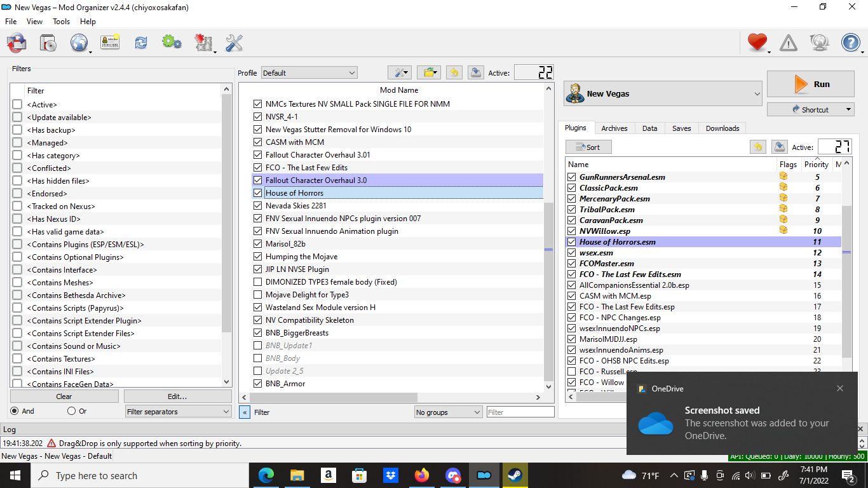This screenshot has width=868, height=488.
Task: Disable the House of Horrors.esm plugin
Action: click(x=571, y=241)
